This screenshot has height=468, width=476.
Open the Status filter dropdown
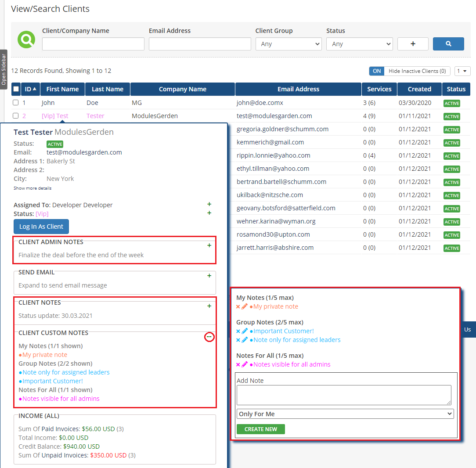[x=360, y=44]
